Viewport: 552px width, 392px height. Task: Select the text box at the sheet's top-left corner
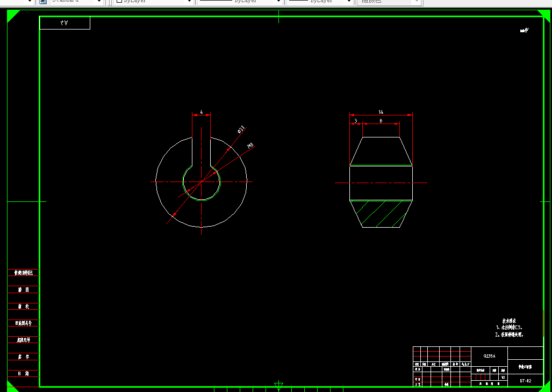[x=65, y=23]
